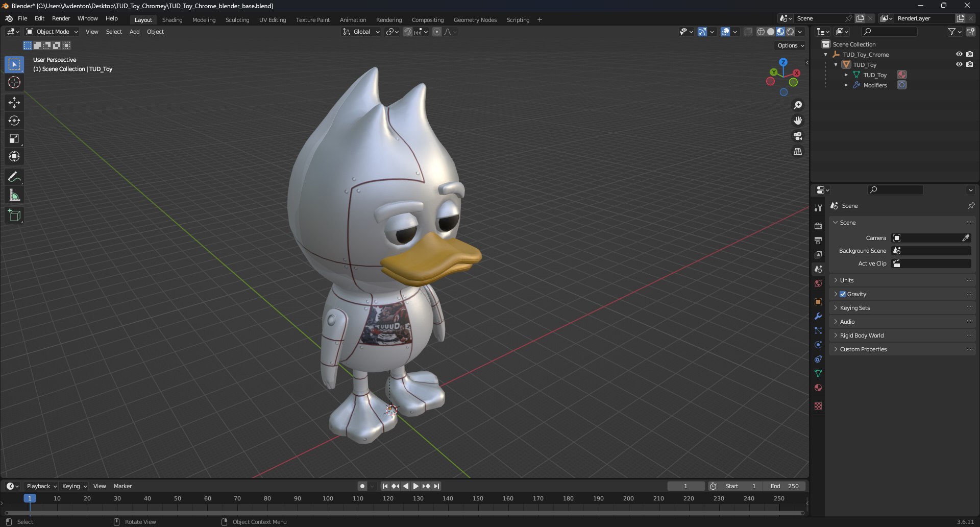This screenshot has height=527, width=980.
Task: Switch to the Shading workspace tab
Action: click(x=172, y=20)
